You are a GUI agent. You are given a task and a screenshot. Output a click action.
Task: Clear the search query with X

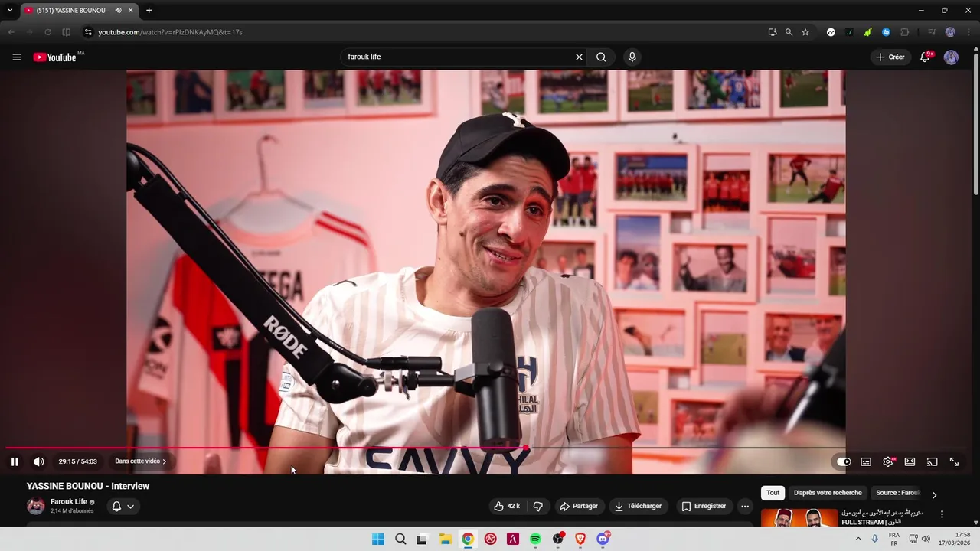(x=579, y=57)
